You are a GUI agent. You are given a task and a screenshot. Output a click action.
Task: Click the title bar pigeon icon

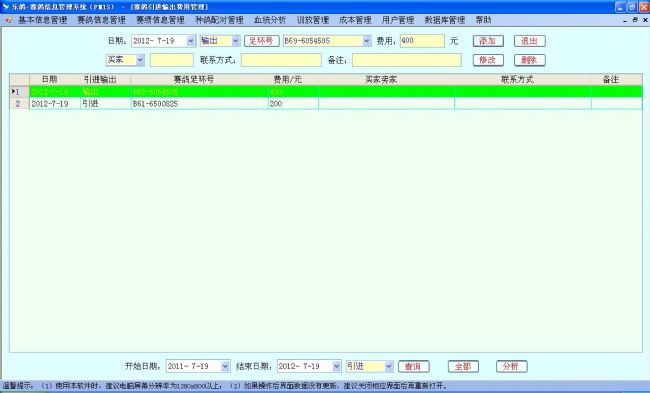[x=5, y=7]
